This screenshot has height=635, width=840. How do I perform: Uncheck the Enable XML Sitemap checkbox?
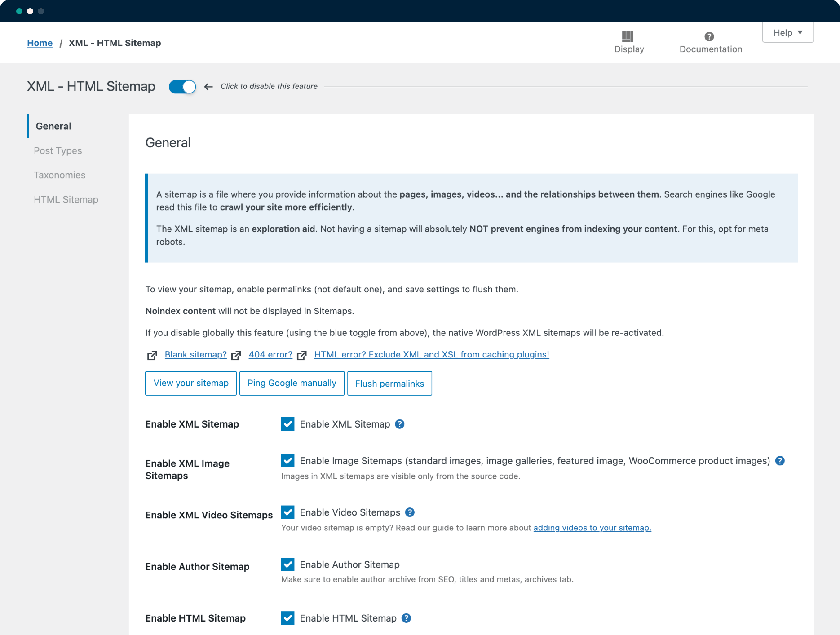point(287,424)
